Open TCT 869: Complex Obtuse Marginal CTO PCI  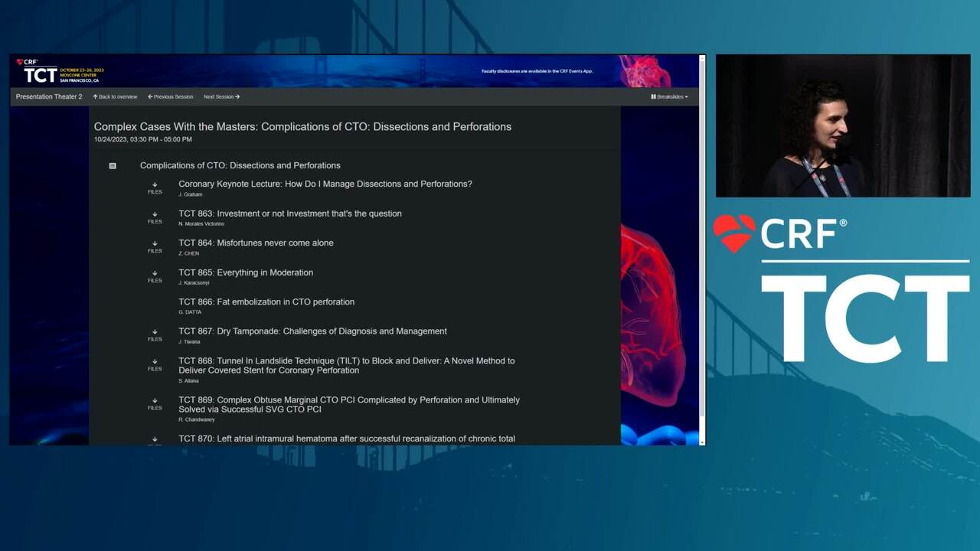coord(349,405)
